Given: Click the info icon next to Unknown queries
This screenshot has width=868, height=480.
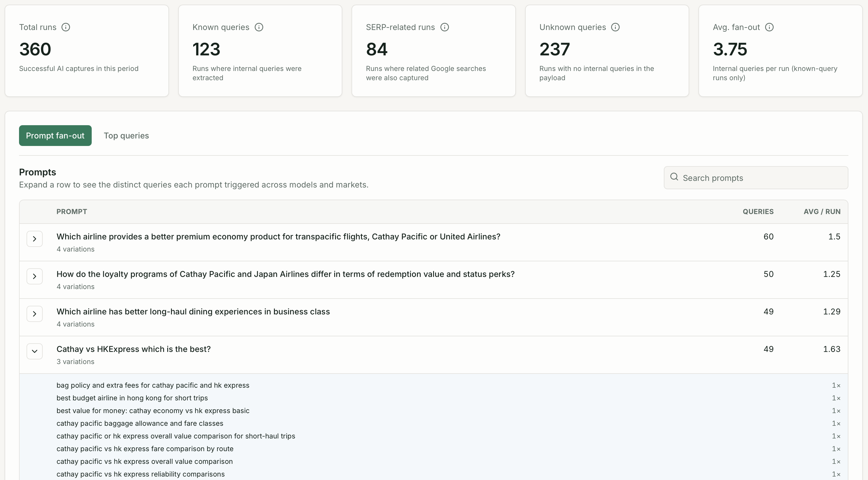Looking at the screenshot, I should [x=615, y=27].
